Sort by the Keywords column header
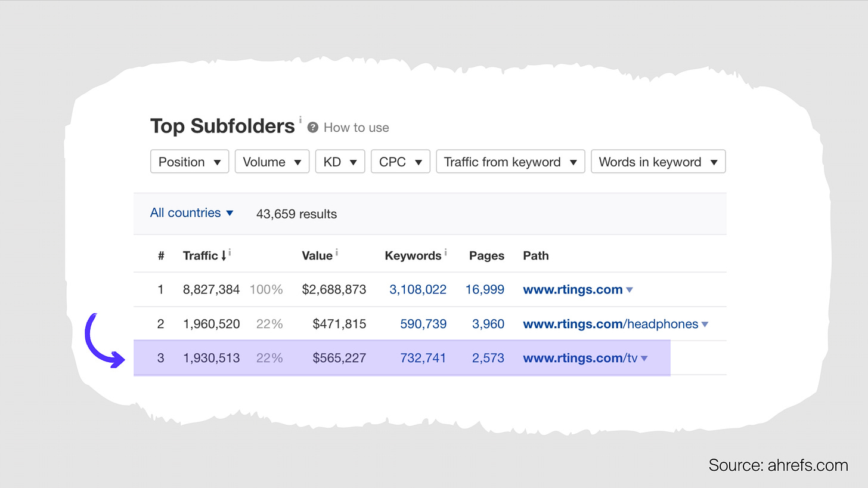The image size is (868, 488). click(413, 255)
